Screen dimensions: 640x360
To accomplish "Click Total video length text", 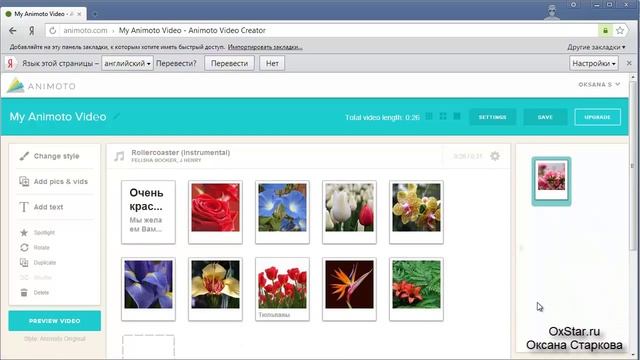I will click(x=382, y=117).
